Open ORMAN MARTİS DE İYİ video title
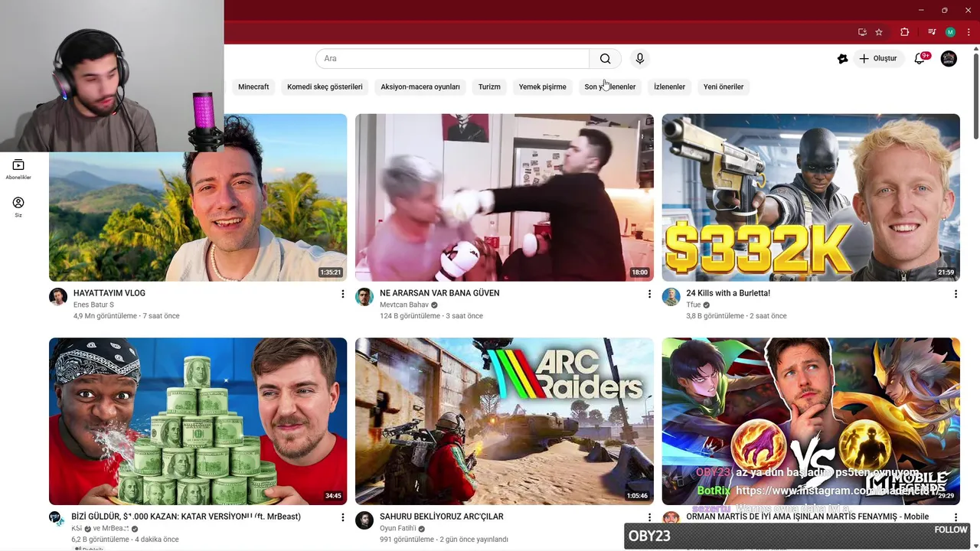The height and width of the screenshot is (551, 980). [x=808, y=517]
